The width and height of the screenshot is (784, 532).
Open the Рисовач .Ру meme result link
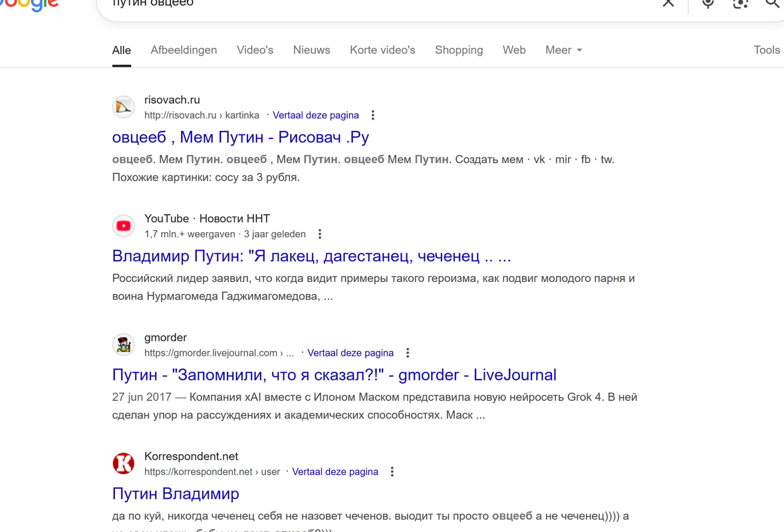pyautogui.click(x=241, y=137)
